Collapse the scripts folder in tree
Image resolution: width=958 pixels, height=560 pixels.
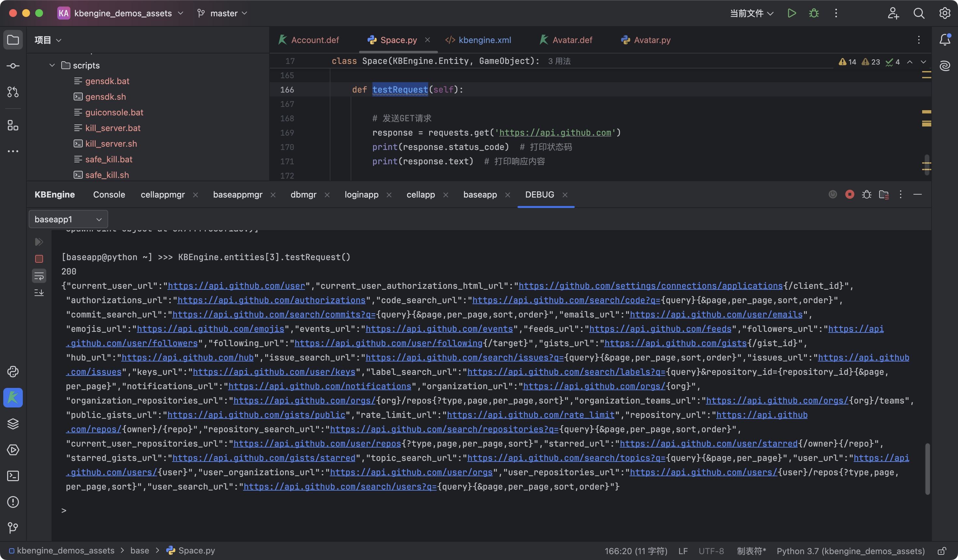pos(52,66)
